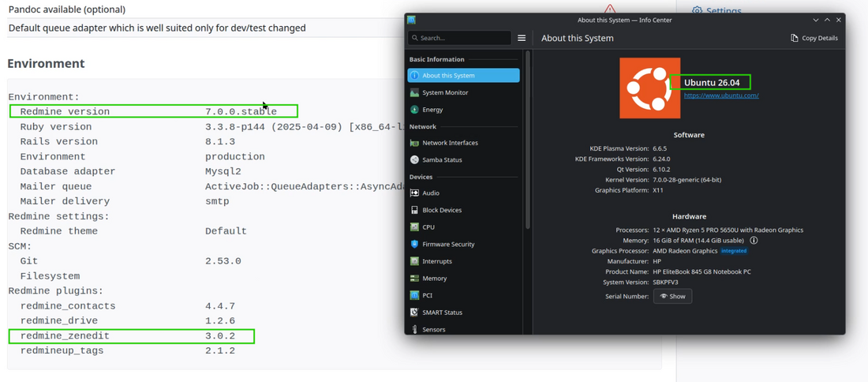Click the Filesystem SCM row

click(50, 276)
